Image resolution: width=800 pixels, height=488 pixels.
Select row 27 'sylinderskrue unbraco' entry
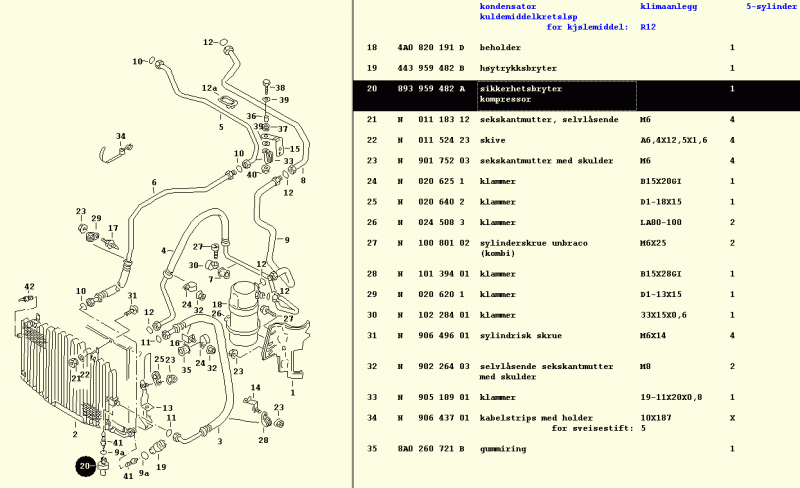click(x=531, y=243)
